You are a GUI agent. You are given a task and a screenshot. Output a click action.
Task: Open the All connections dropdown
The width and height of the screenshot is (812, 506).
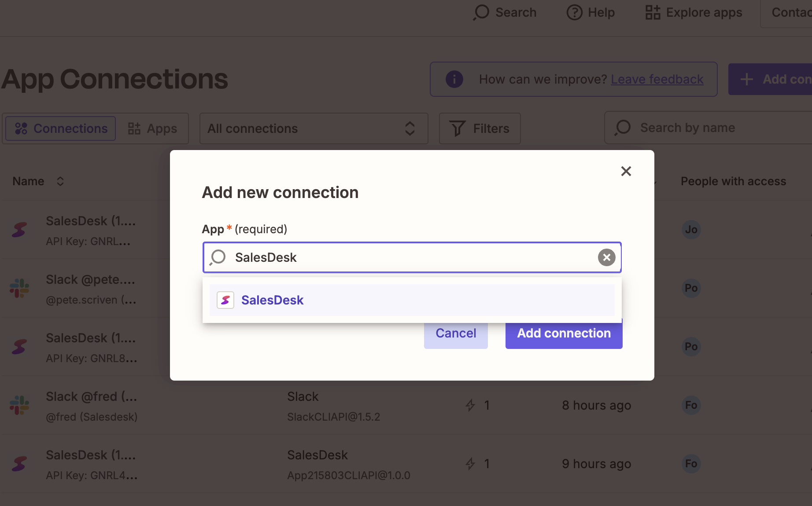[313, 128]
